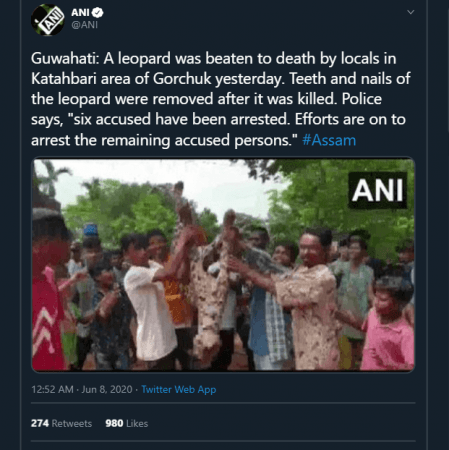This screenshot has height=450, width=449.
Task: Click the ANI display name
Action: click(80, 13)
